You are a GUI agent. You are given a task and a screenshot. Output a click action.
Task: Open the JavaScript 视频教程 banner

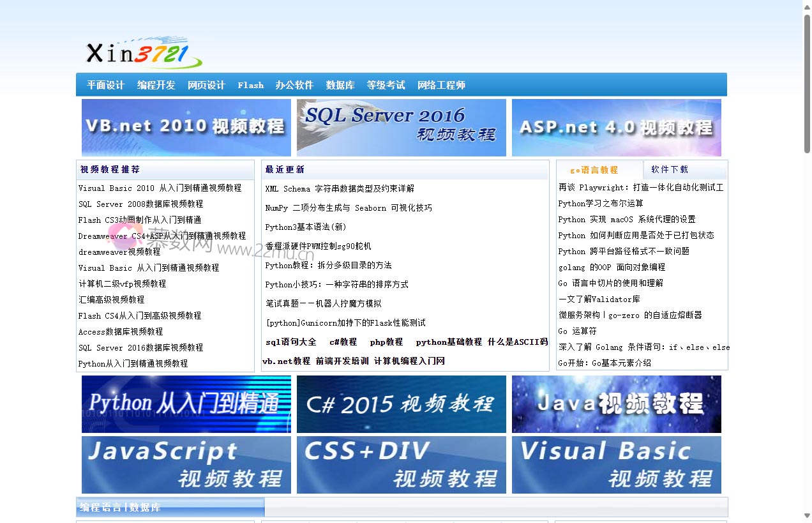pos(186,464)
